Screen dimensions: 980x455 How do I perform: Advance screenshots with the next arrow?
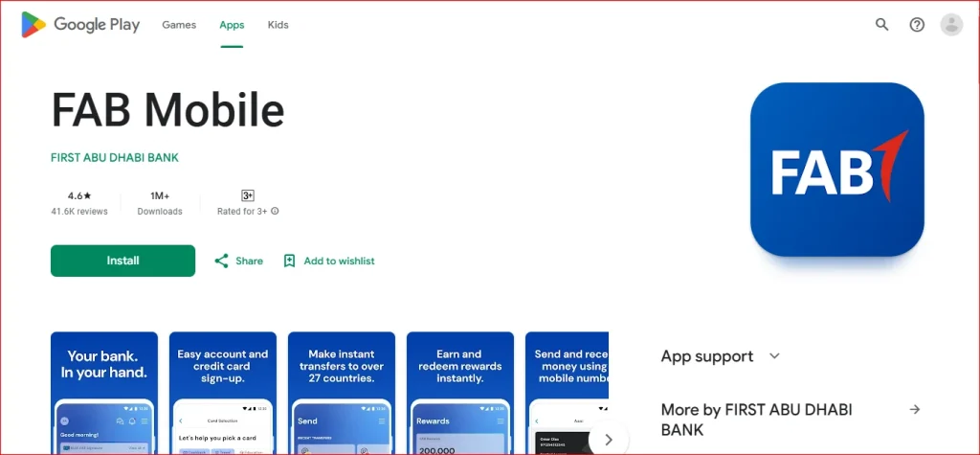coord(608,440)
